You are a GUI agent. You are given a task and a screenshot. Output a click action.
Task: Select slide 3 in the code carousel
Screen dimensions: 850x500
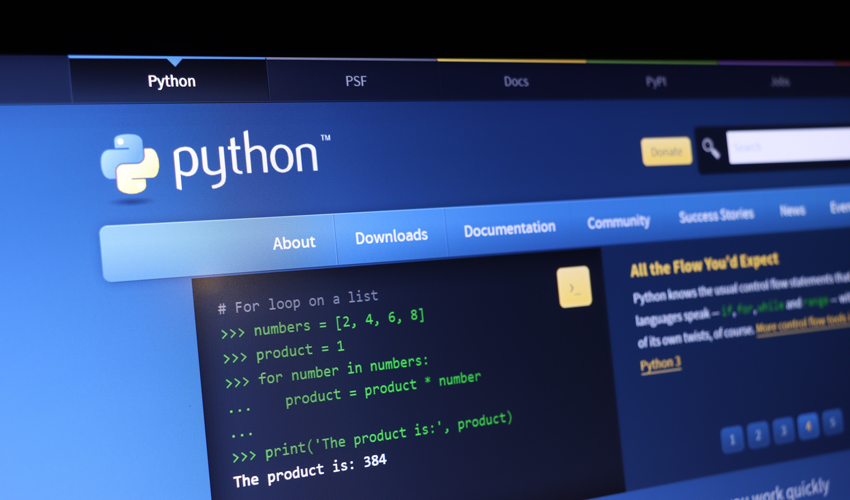(783, 429)
